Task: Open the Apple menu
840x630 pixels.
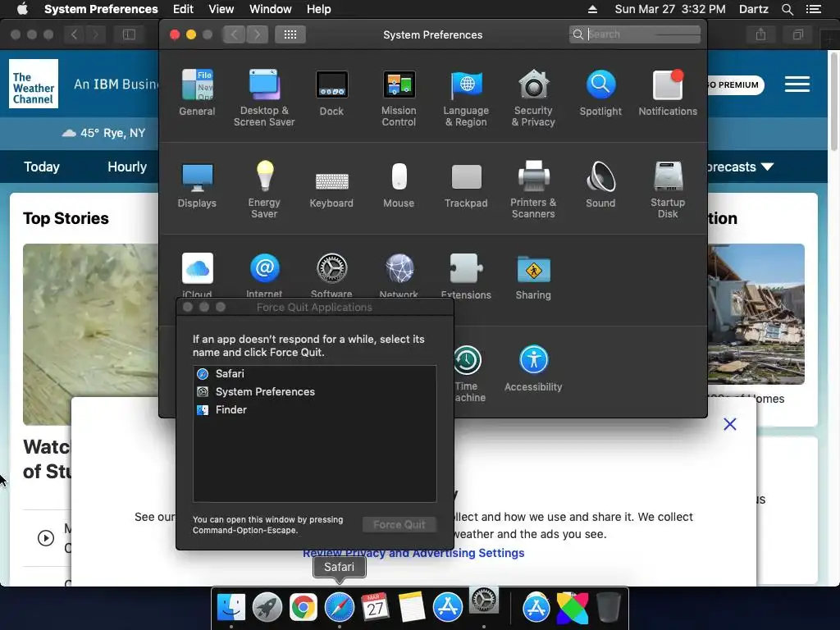Action: pyautogui.click(x=22, y=9)
